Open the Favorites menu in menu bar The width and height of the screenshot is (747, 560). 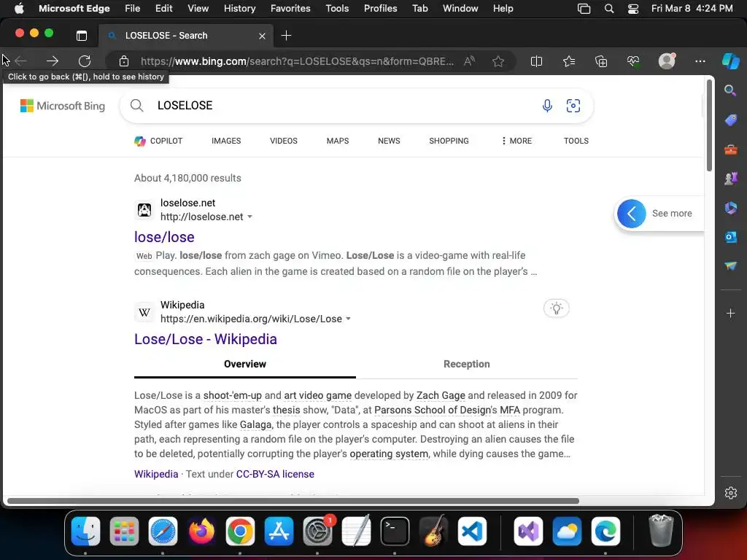[290, 9]
